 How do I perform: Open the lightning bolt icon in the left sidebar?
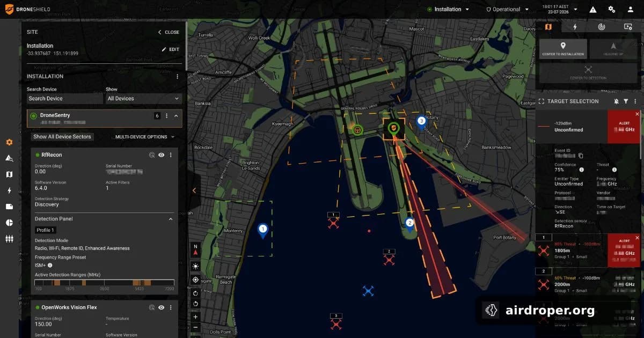[9, 190]
